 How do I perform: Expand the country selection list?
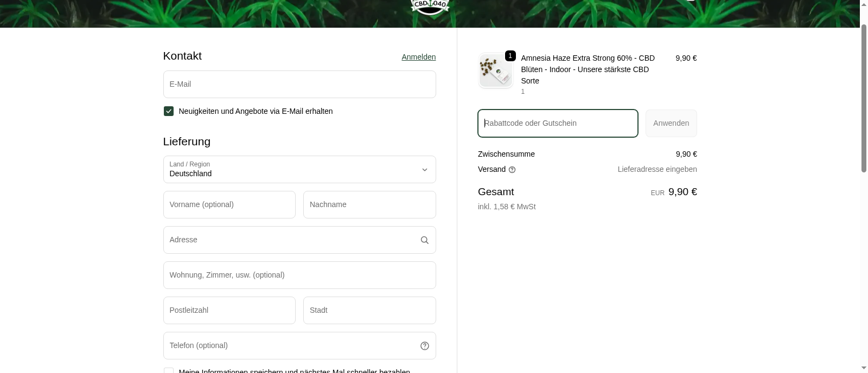299,169
